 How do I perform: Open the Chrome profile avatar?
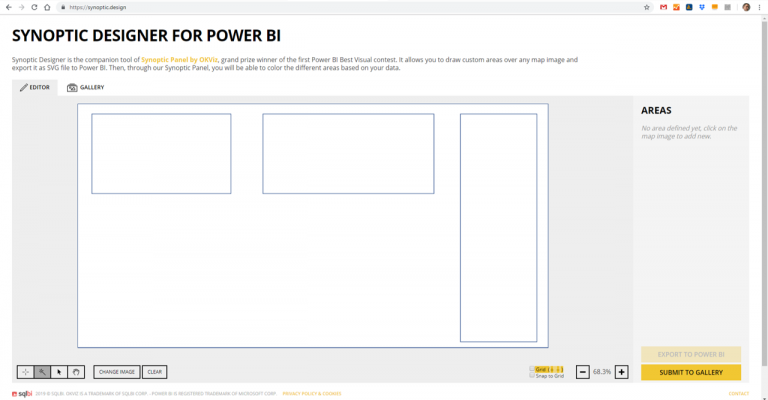tap(746, 7)
